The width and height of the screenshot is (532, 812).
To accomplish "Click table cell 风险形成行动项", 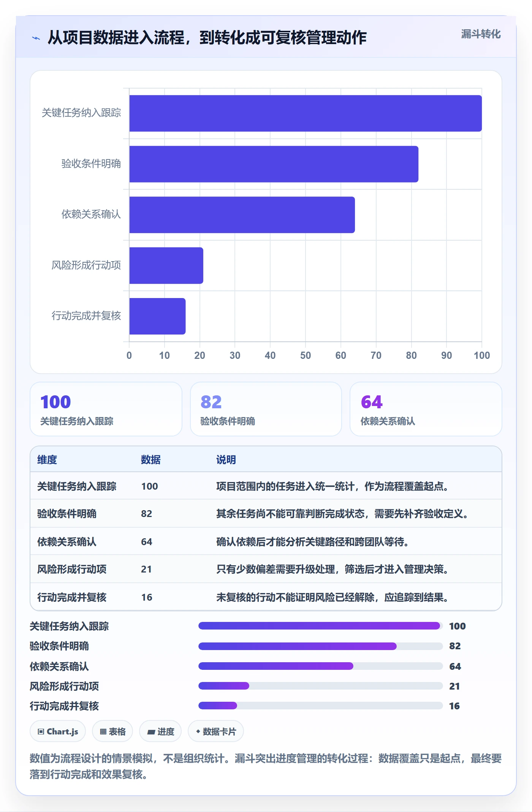I will click(72, 569).
